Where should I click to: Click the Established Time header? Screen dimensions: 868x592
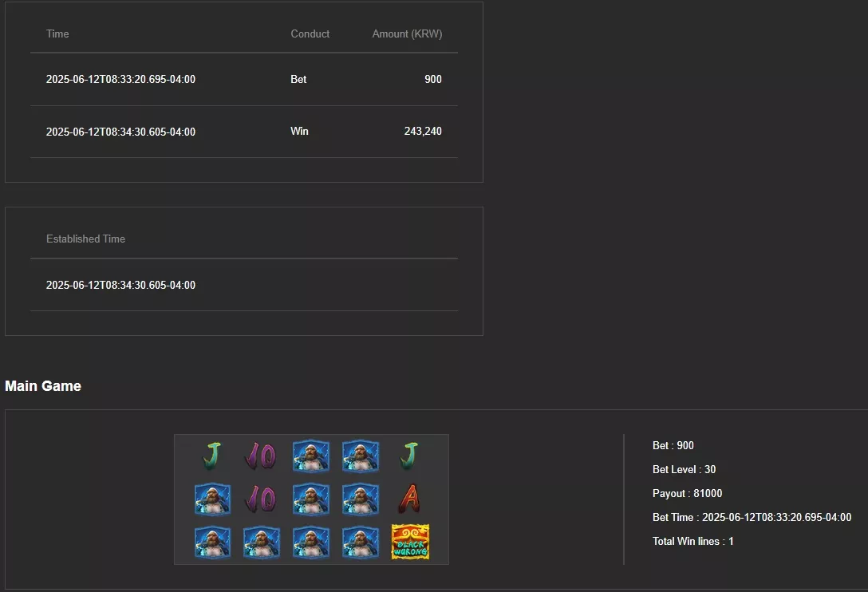click(x=86, y=239)
